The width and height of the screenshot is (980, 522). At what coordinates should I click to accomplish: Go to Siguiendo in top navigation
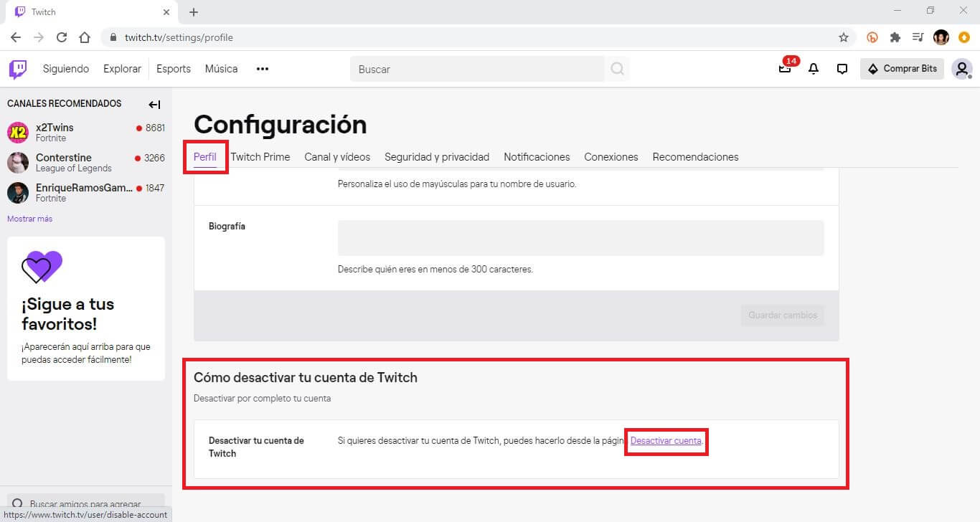pyautogui.click(x=66, y=69)
